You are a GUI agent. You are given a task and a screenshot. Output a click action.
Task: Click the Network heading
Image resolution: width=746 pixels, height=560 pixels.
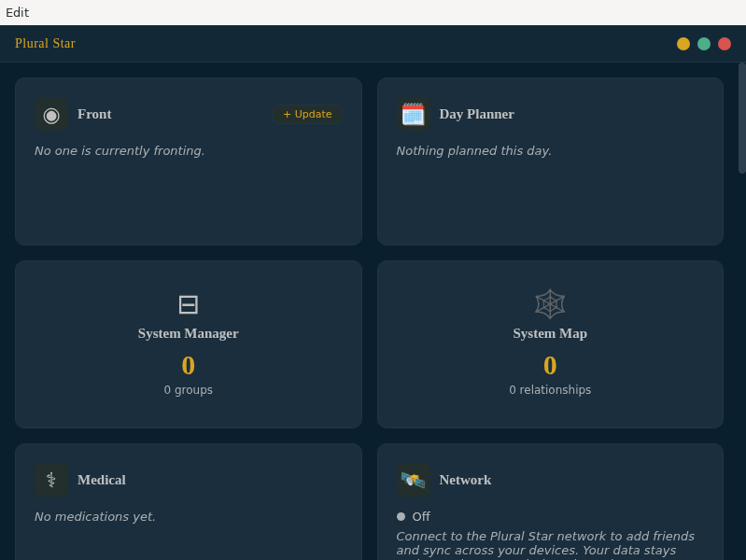click(x=465, y=480)
